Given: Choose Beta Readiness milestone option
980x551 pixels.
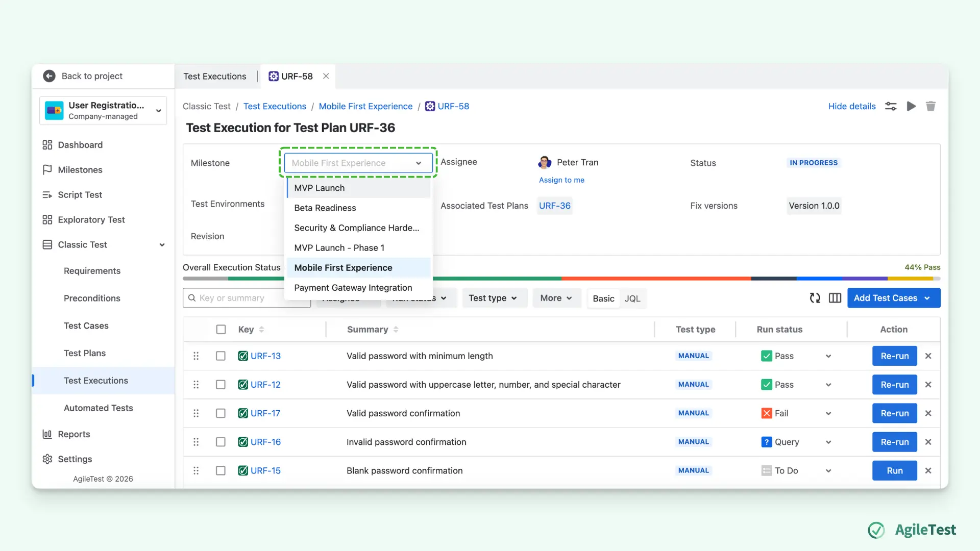Looking at the screenshot, I should 358,208.
